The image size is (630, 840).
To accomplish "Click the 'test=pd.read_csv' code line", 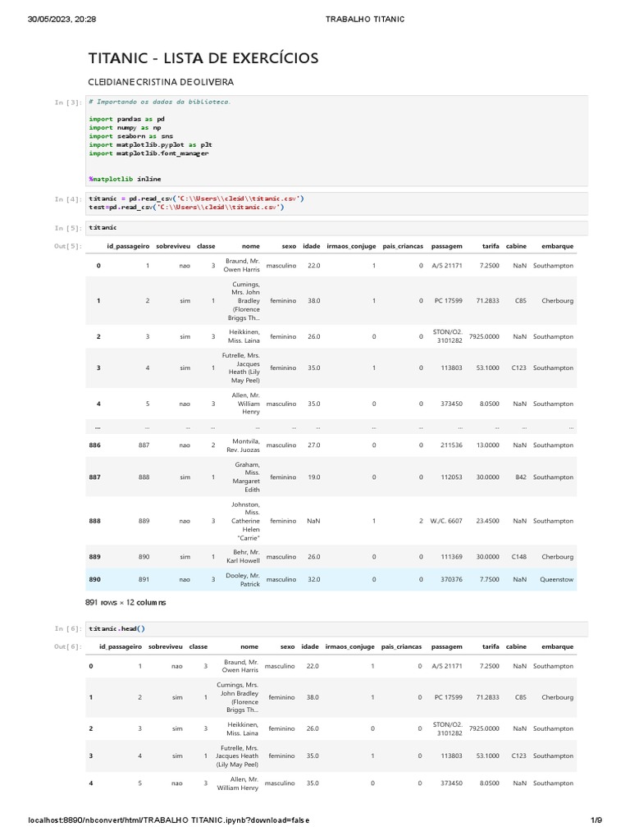I will coord(186,207).
